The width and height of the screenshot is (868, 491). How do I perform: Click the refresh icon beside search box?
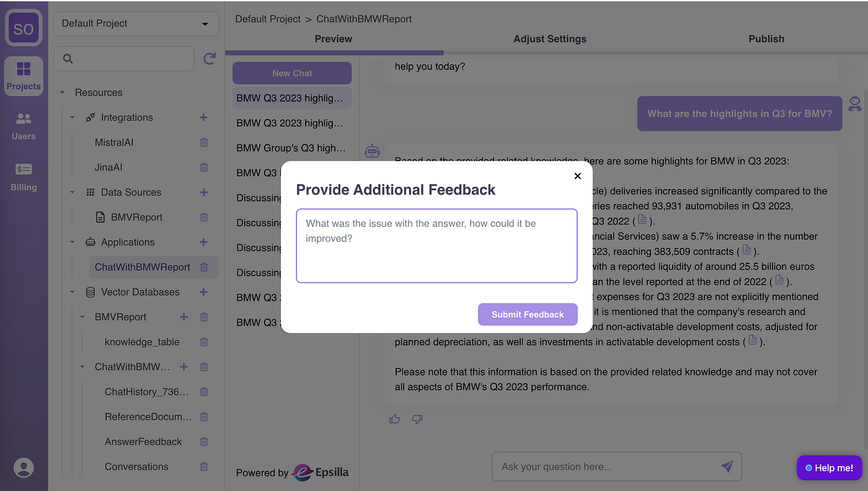click(x=210, y=59)
